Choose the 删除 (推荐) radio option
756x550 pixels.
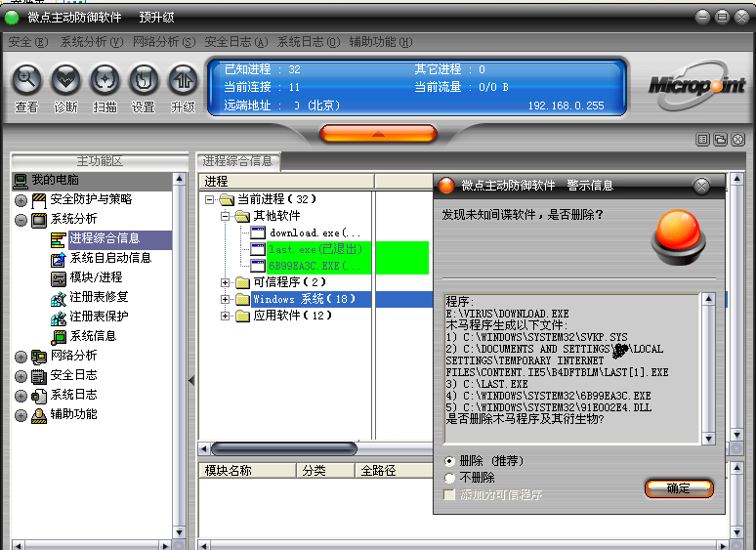tap(449, 460)
